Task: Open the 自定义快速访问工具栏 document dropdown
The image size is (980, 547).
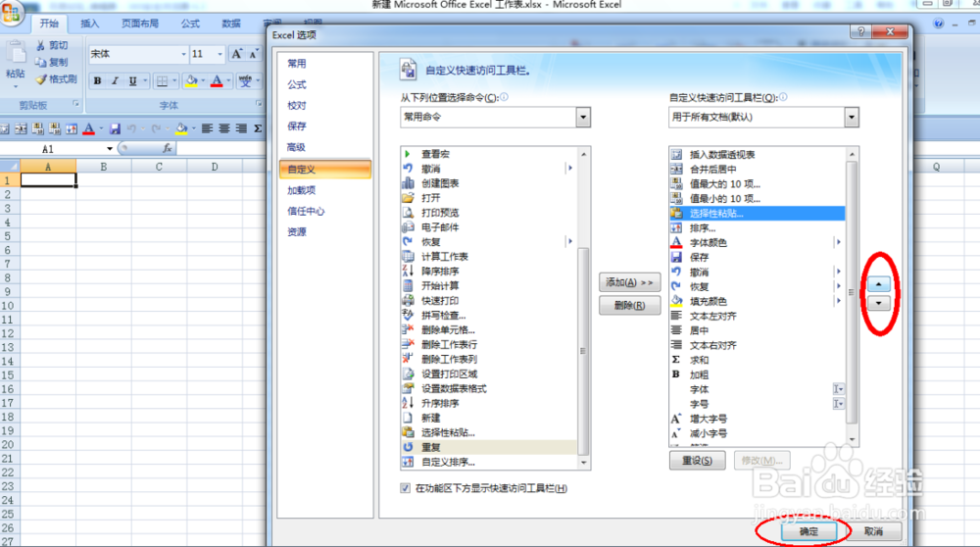Action: (852, 117)
